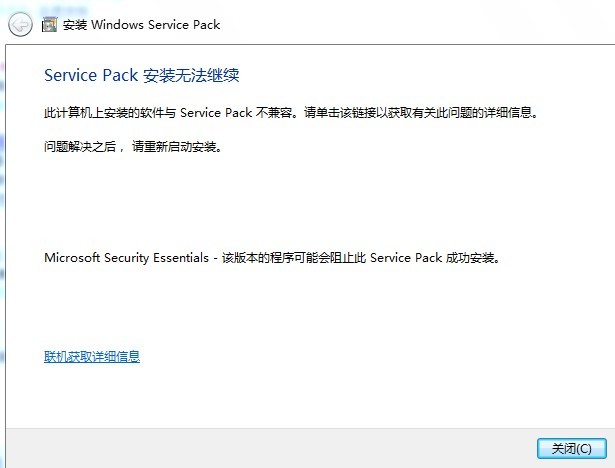Click the word Windows in the title bar

click(x=117, y=25)
